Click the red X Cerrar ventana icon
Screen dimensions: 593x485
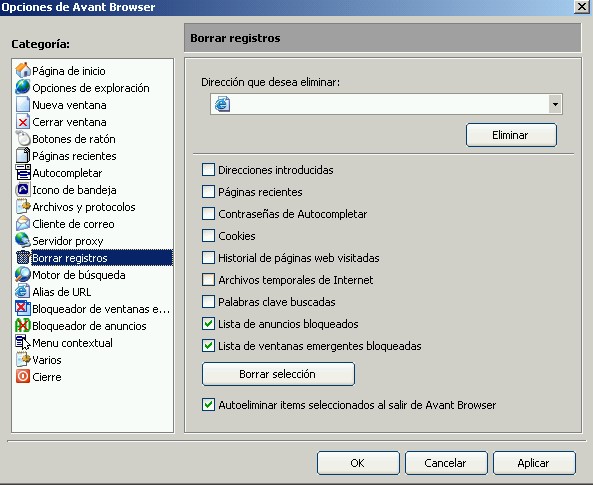(x=23, y=122)
